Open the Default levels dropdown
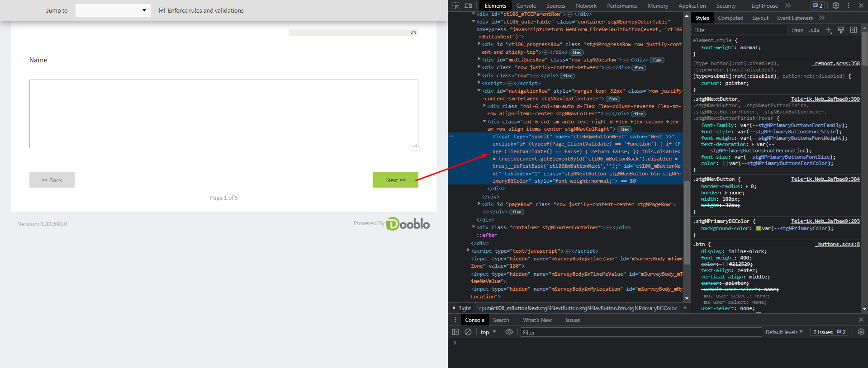This screenshot has height=368, width=868. [x=784, y=332]
